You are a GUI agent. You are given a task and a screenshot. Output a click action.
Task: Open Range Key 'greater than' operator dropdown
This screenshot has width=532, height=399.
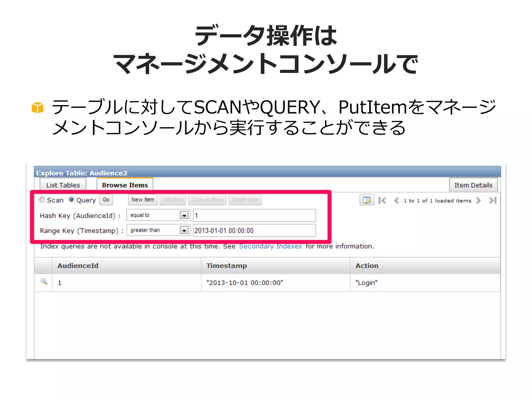pos(158,230)
